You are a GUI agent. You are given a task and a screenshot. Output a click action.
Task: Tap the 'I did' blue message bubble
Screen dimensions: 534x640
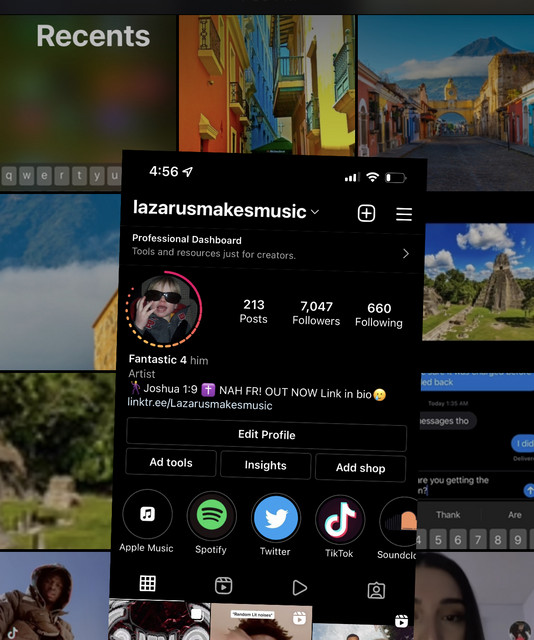click(x=523, y=444)
